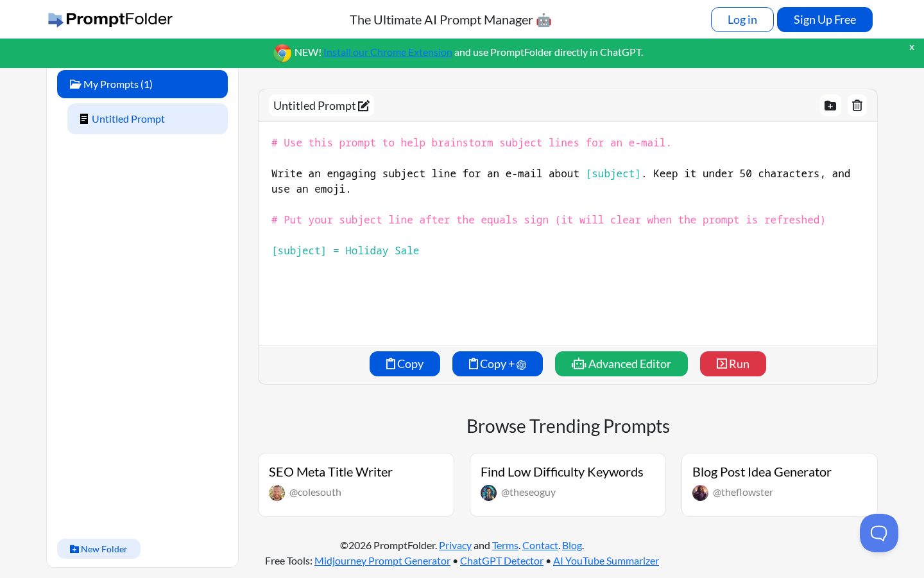Screen dimensions: 924x578
Task: Open SEO Meta Title Writer prompt card
Action: (356, 485)
